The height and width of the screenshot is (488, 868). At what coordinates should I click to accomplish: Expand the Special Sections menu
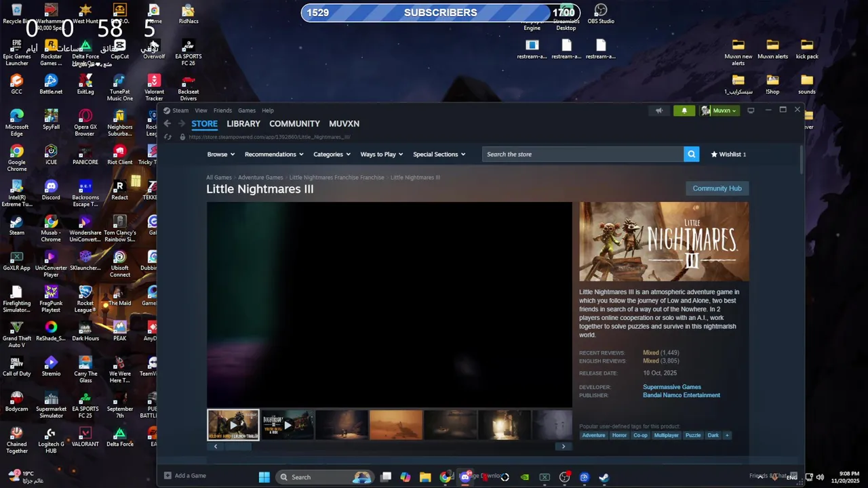coord(439,154)
